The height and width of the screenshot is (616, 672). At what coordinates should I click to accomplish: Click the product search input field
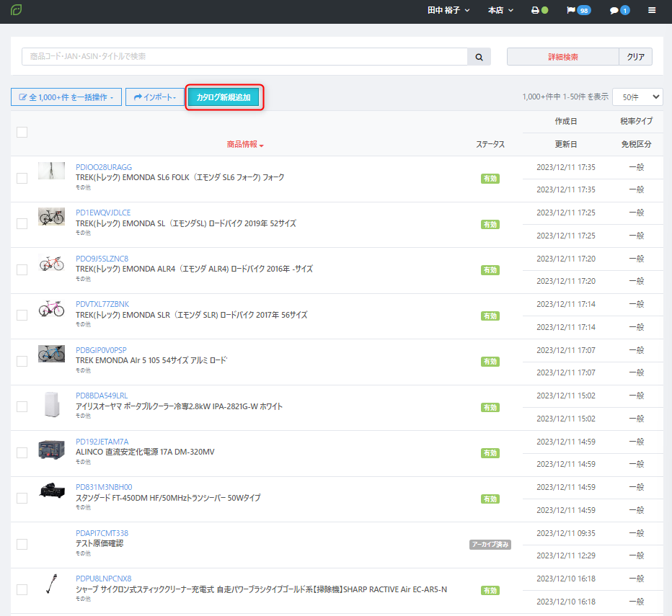pos(244,57)
